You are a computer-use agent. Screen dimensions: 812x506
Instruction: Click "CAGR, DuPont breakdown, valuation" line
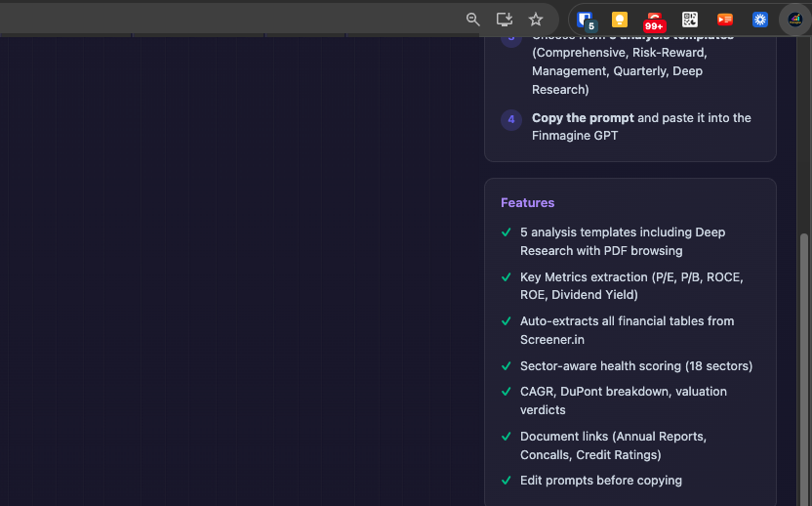[x=624, y=392]
